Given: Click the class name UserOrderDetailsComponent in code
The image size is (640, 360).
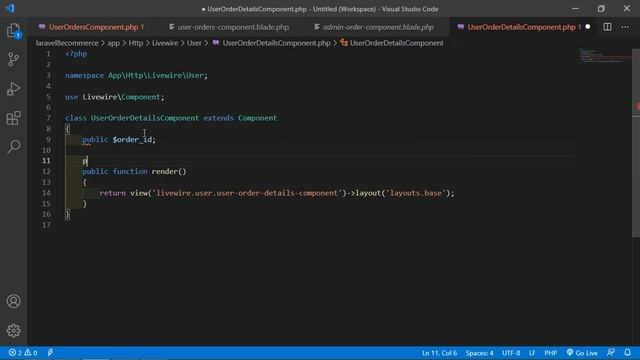Looking at the screenshot, I should tap(144, 118).
